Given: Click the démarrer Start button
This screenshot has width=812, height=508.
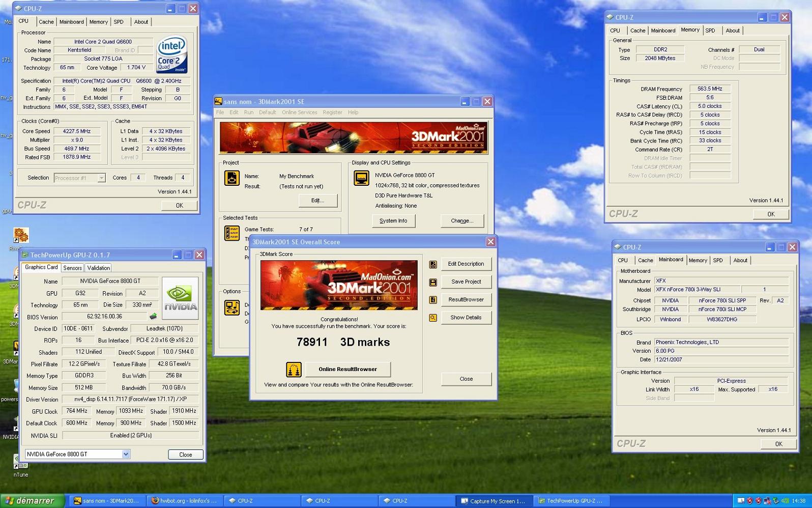Looking at the screenshot, I should (x=32, y=501).
